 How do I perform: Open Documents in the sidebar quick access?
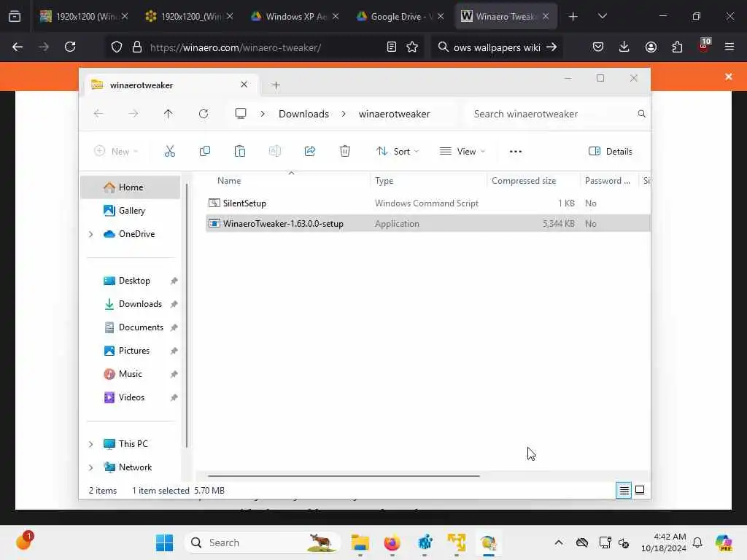141,327
